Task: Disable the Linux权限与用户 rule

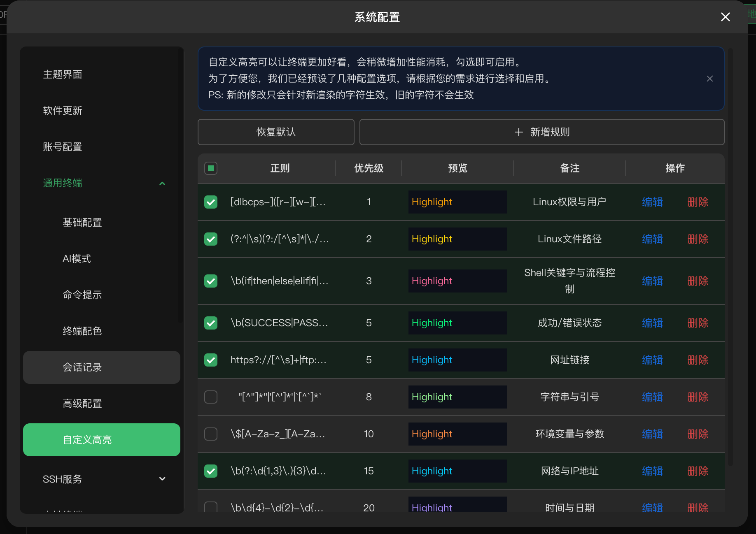Action: pyautogui.click(x=210, y=202)
